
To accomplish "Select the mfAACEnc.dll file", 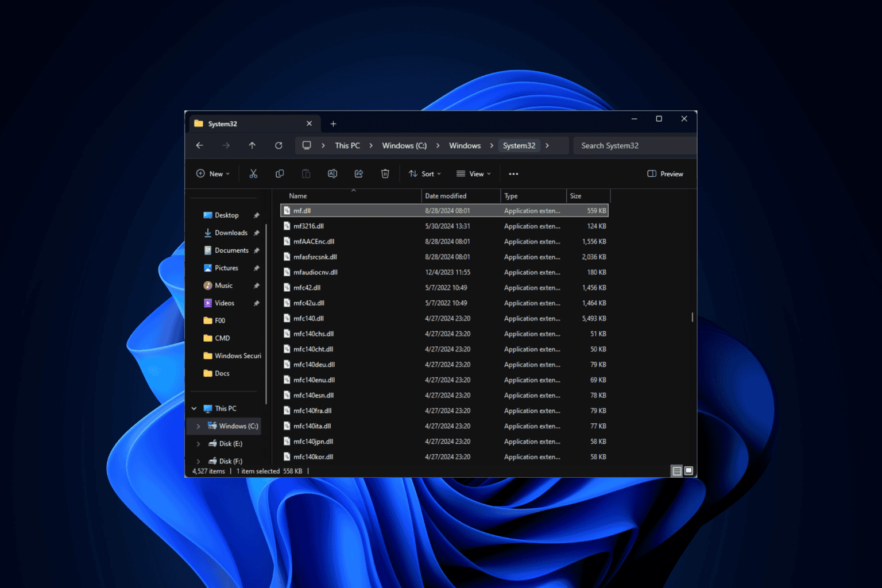I will click(444, 242).
